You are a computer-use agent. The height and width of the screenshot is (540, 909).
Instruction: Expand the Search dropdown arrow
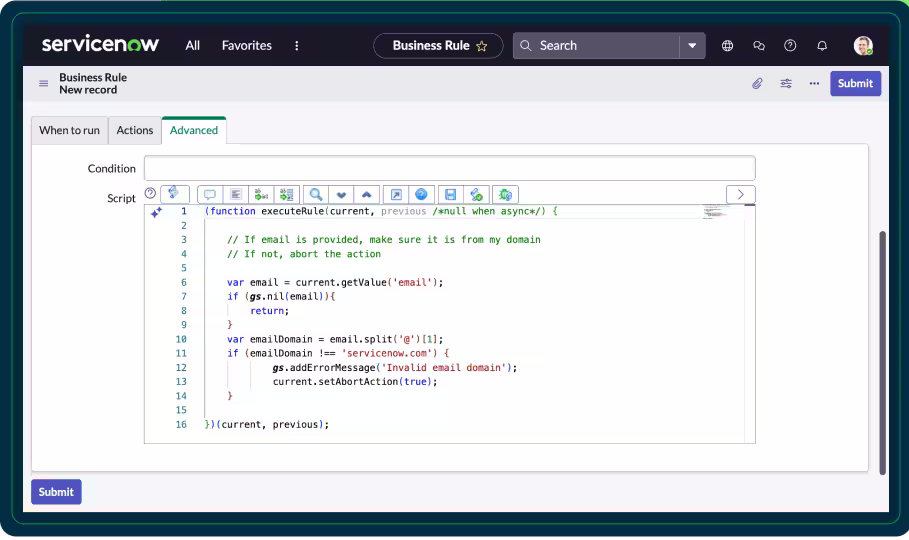[x=692, y=46]
